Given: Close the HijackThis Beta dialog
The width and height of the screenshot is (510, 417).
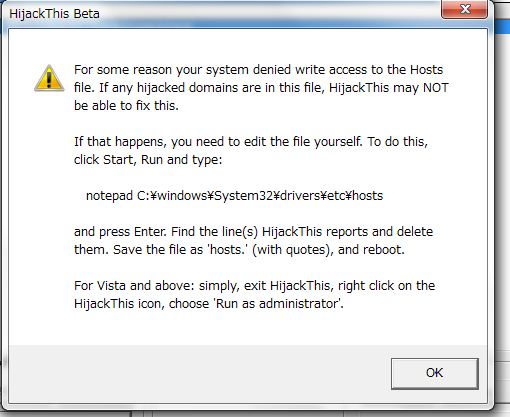Looking at the screenshot, I should [465, 9].
